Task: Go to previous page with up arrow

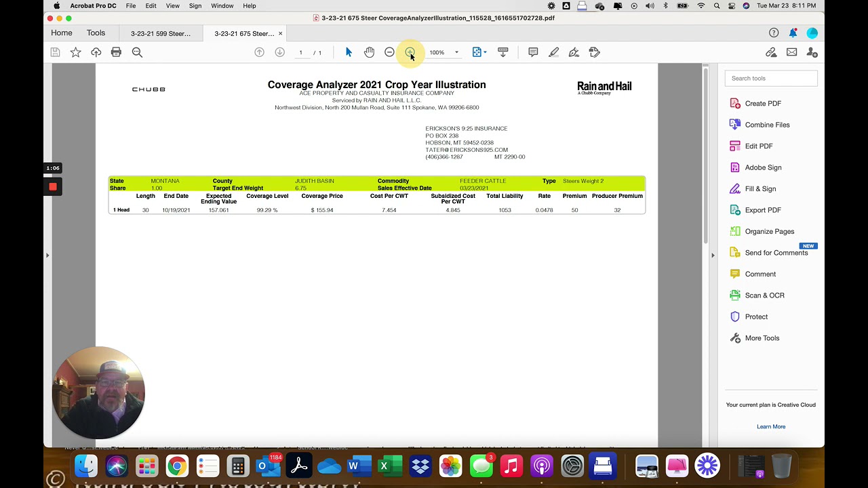Action: [x=259, y=52]
